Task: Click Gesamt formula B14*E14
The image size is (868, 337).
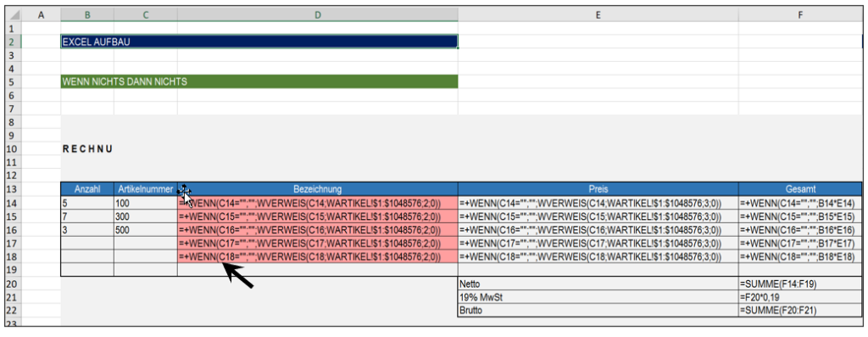Action: [x=800, y=203]
